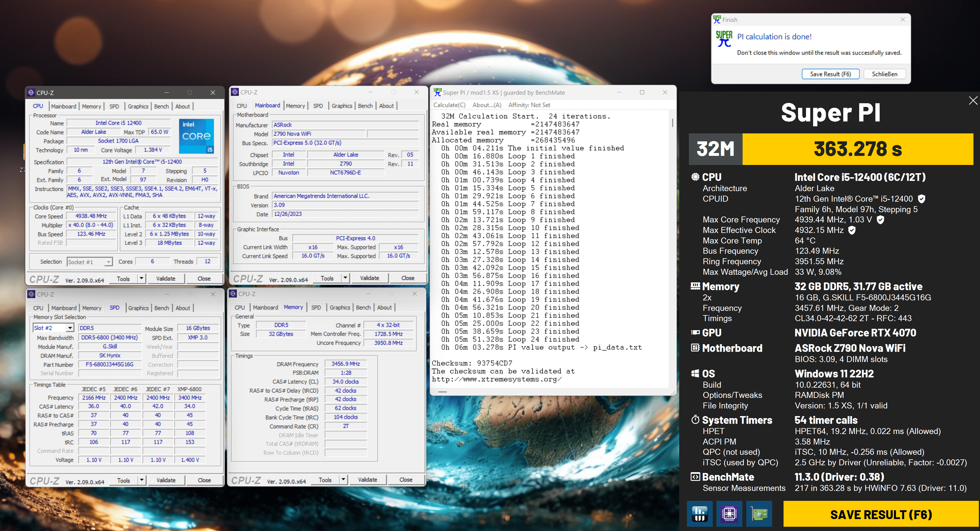Expand the Tools arrow in the Memory window

(343, 480)
